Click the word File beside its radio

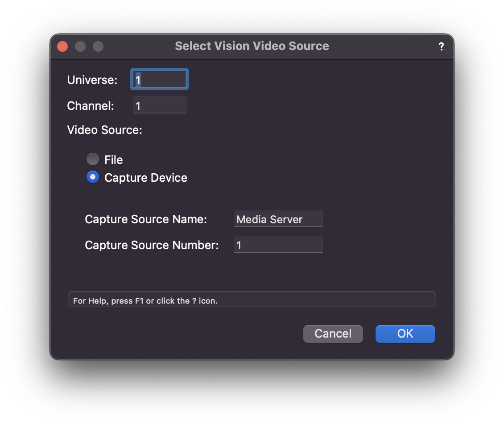(113, 160)
